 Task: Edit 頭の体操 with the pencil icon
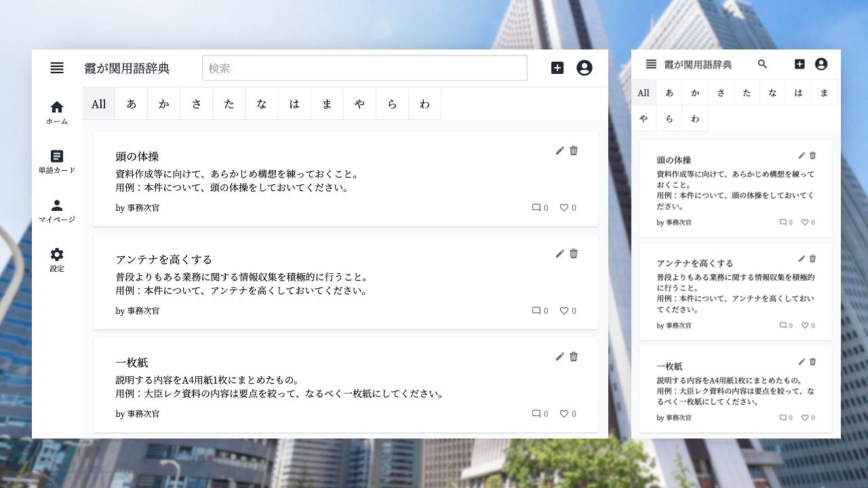click(x=559, y=150)
